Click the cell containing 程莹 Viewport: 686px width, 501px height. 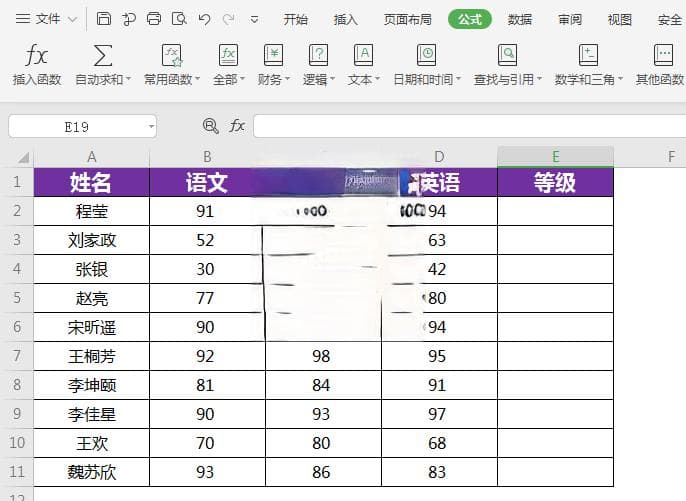[91, 211]
